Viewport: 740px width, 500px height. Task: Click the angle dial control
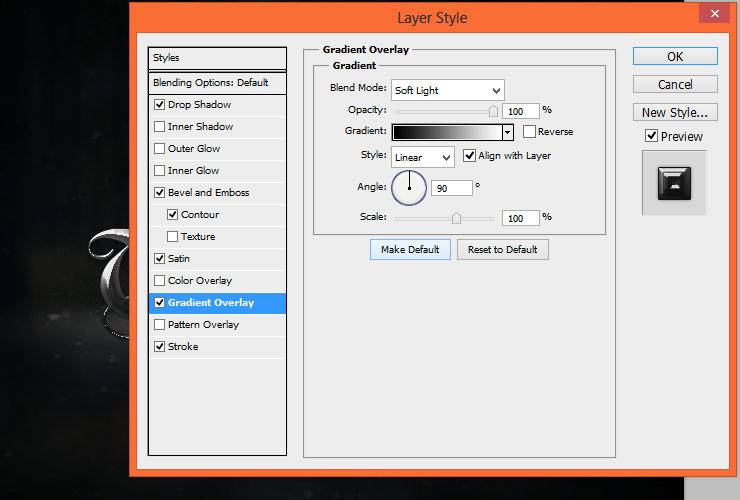tap(409, 188)
